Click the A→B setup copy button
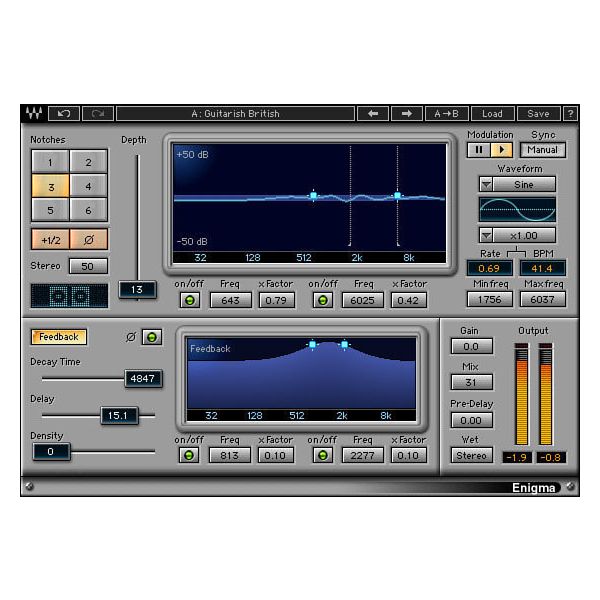Viewport: 600px width, 600px height. [x=446, y=114]
